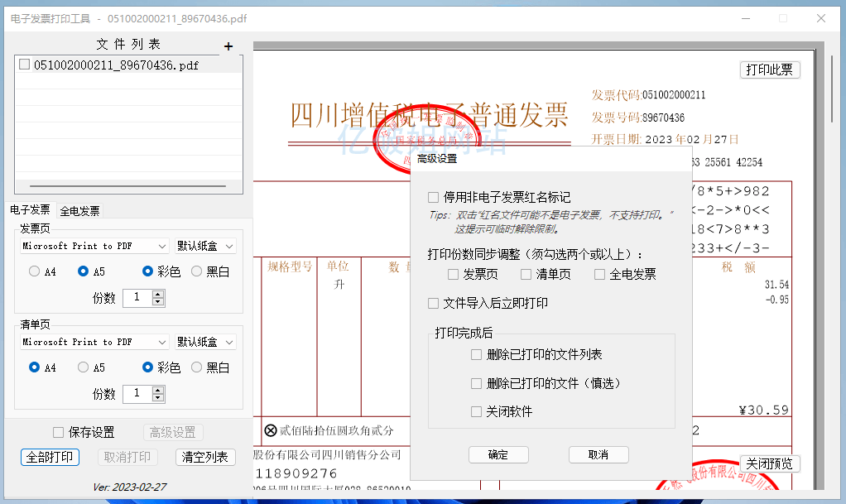Enable 停用非电子发票红名标记 option
This screenshot has width=846, height=504.
433,196
